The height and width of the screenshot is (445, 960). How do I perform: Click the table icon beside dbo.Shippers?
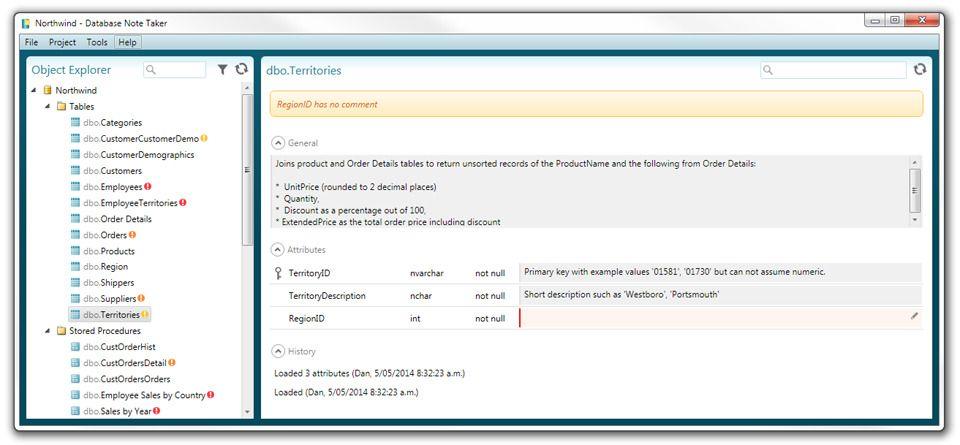(x=75, y=283)
